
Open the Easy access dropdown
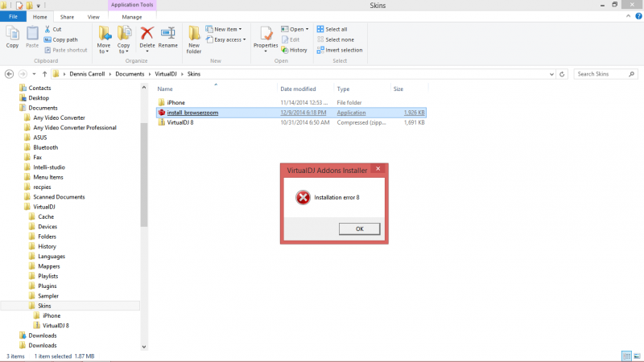(226, 39)
